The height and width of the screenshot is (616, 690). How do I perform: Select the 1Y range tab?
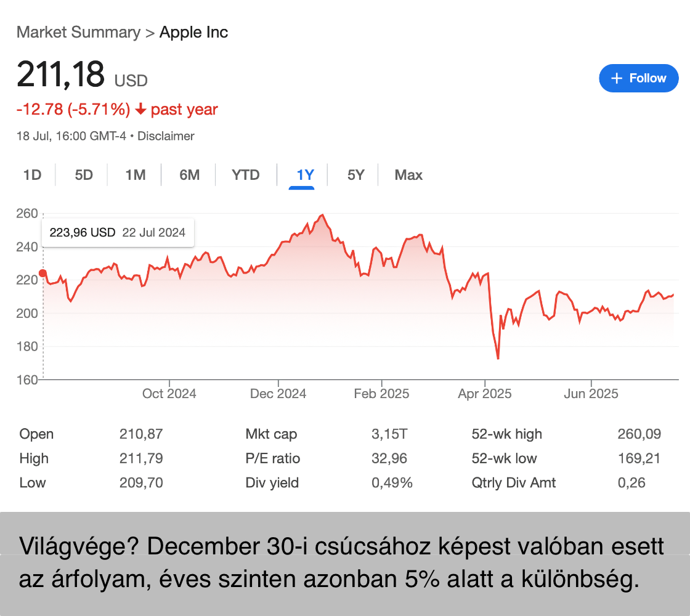tap(305, 175)
